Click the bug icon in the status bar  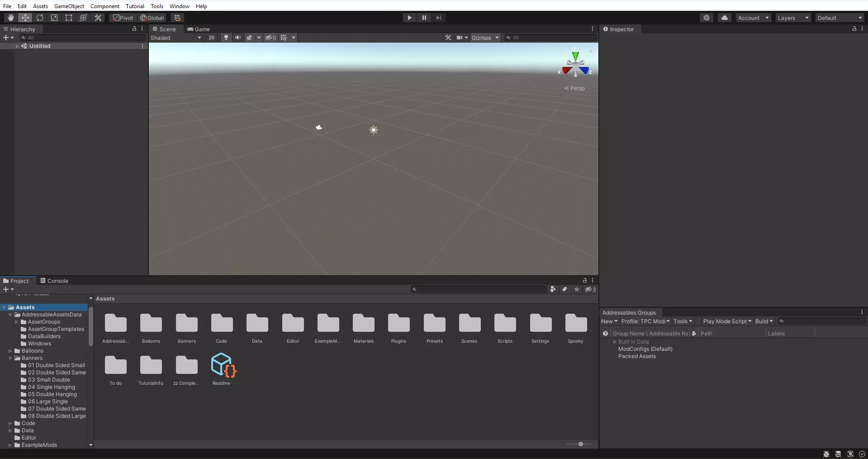pos(826,454)
